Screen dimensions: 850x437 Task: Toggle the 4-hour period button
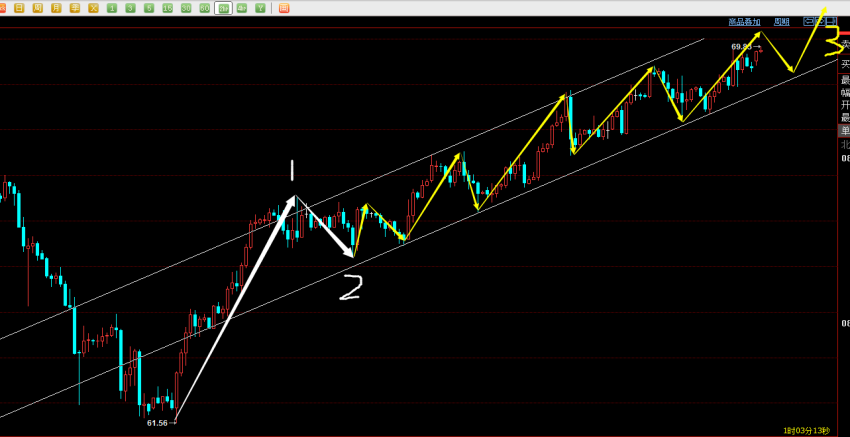241,7
